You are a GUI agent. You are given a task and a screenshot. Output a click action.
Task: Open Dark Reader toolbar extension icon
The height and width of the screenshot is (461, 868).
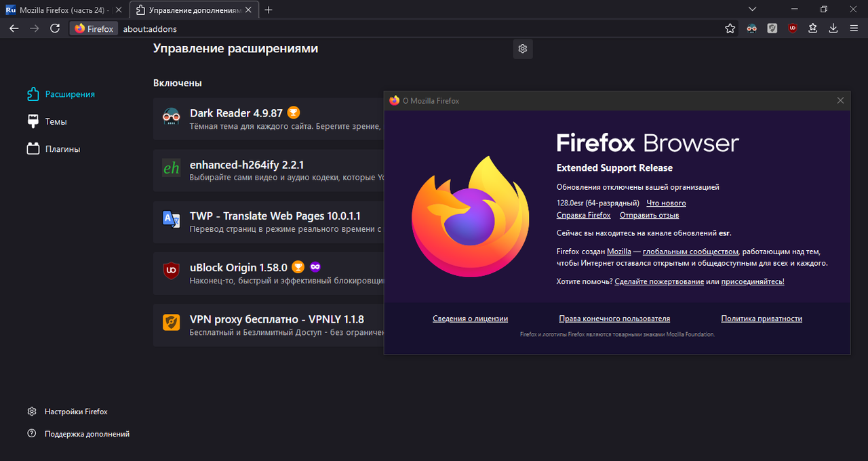click(x=752, y=28)
